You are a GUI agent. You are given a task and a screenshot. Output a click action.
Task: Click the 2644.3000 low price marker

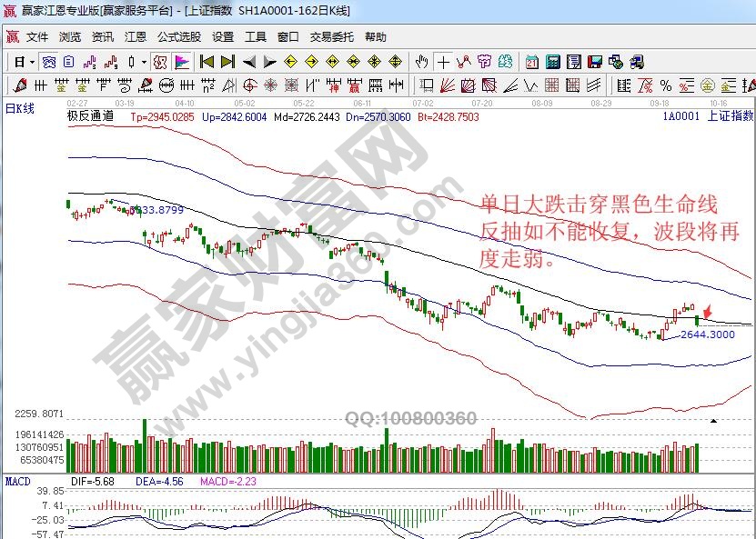[707, 334]
